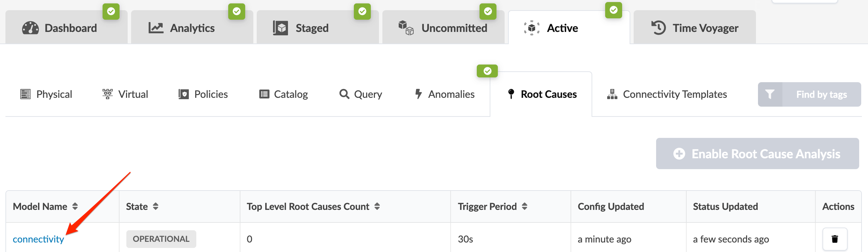Image resolution: width=868 pixels, height=252 pixels.
Task: Open the Anomalies tab
Action: 445,94
